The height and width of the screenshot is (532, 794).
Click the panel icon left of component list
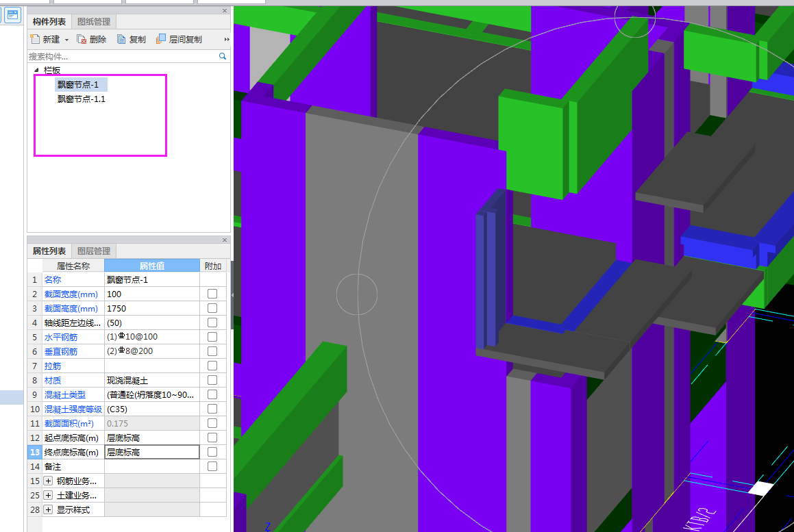(x=13, y=15)
